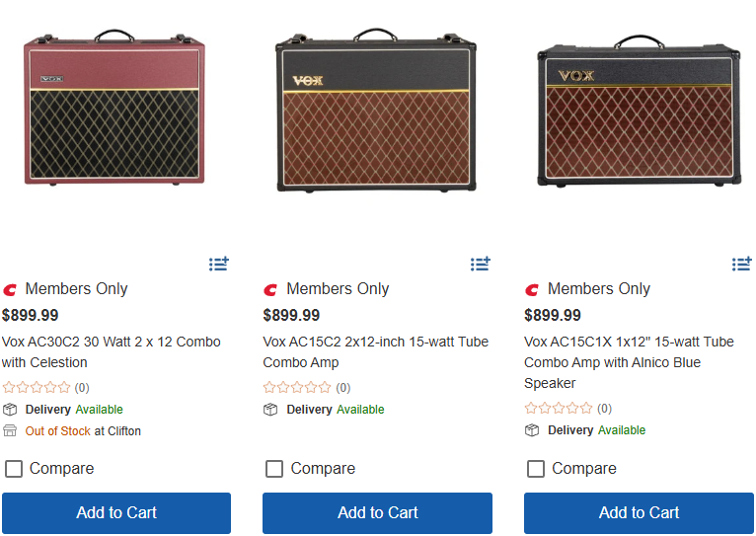756x536 pixels.
Task: Add Vox AC15C1X to cart
Action: [x=639, y=513]
